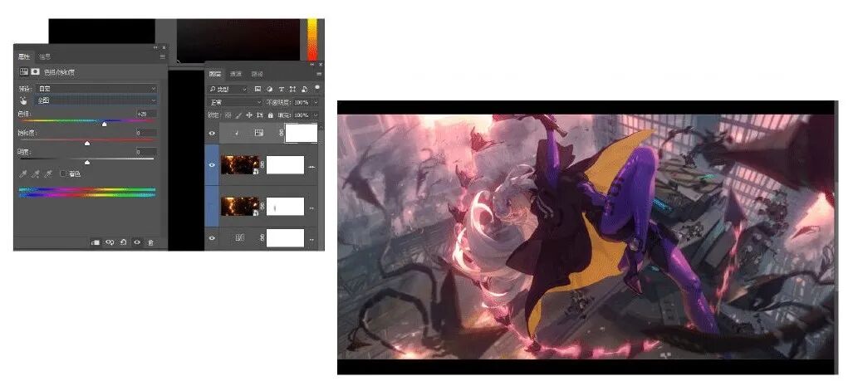View previous state of the adjustment

[x=110, y=242]
